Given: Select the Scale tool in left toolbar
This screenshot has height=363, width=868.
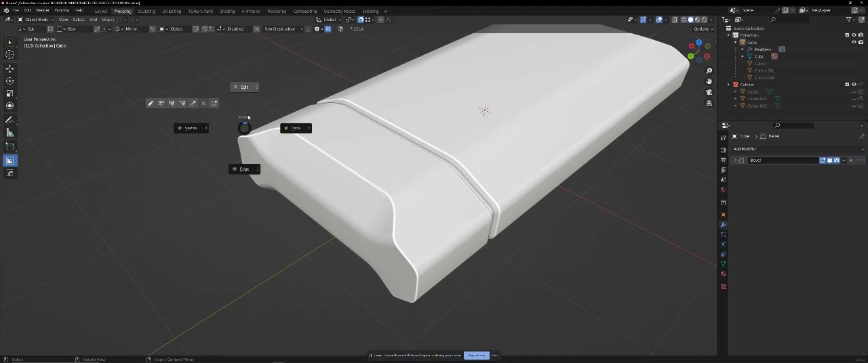Looking at the screenshot, I should tap(9, 93).
